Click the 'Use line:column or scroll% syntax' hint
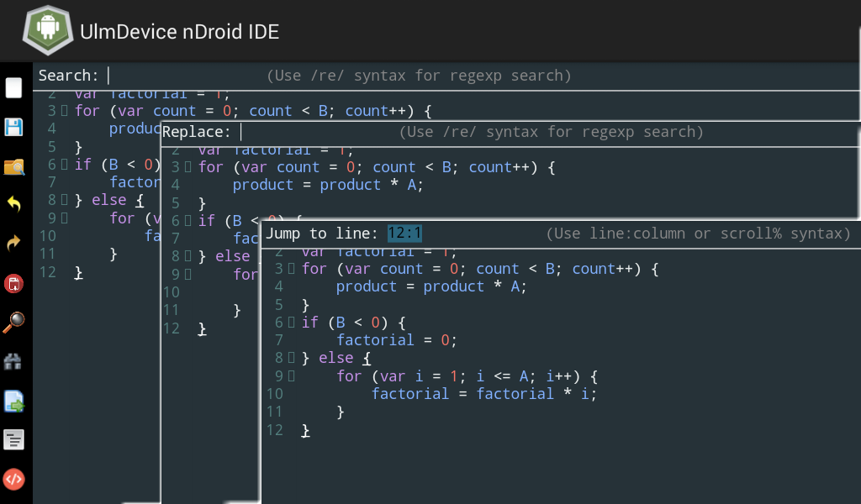The height and width of the screenshot is (504, 861). [x=699, y=234]
